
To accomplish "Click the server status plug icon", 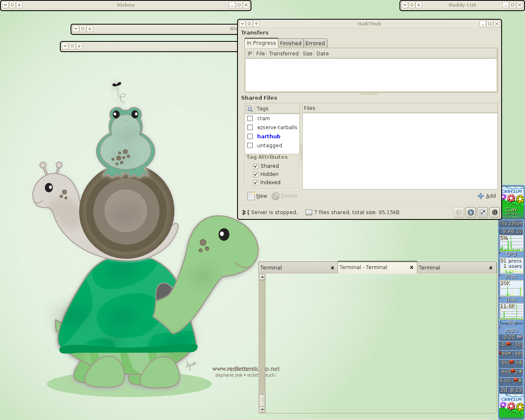I will 245,212.
